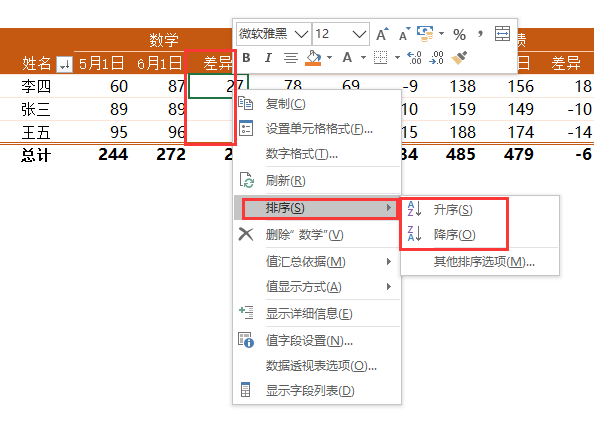Choose 升序(S) in the sort submenu

pyautogui.click(x=453, y=210)
